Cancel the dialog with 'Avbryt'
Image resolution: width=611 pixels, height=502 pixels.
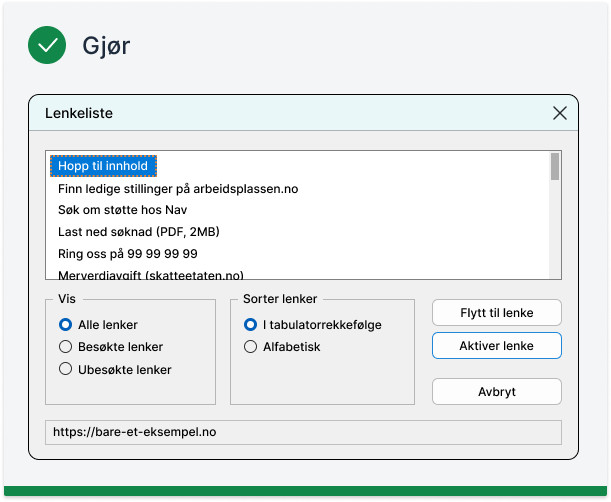point(496,391)
